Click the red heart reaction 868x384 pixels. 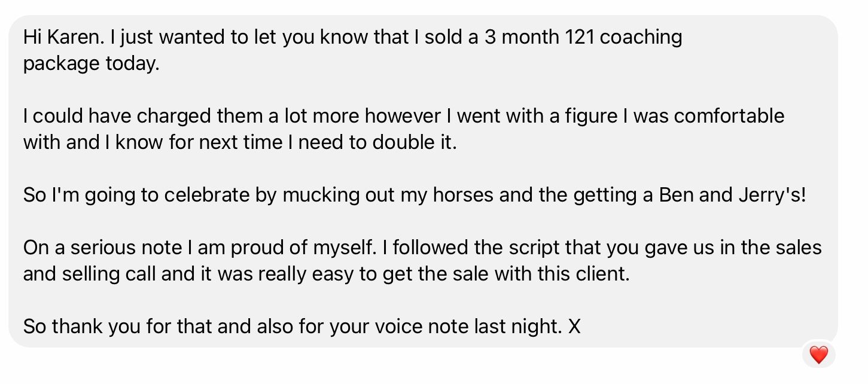point(818,355)
